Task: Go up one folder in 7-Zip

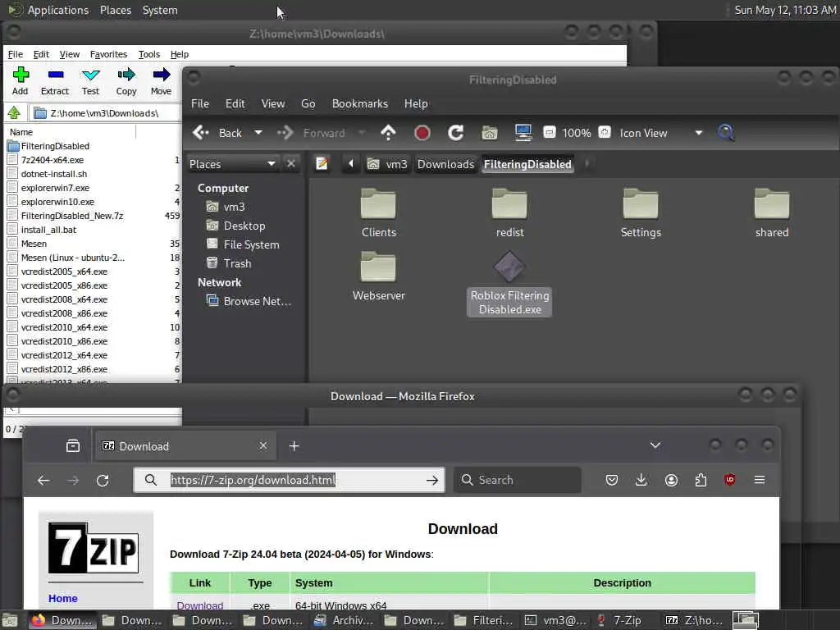Action: point(14,113)
